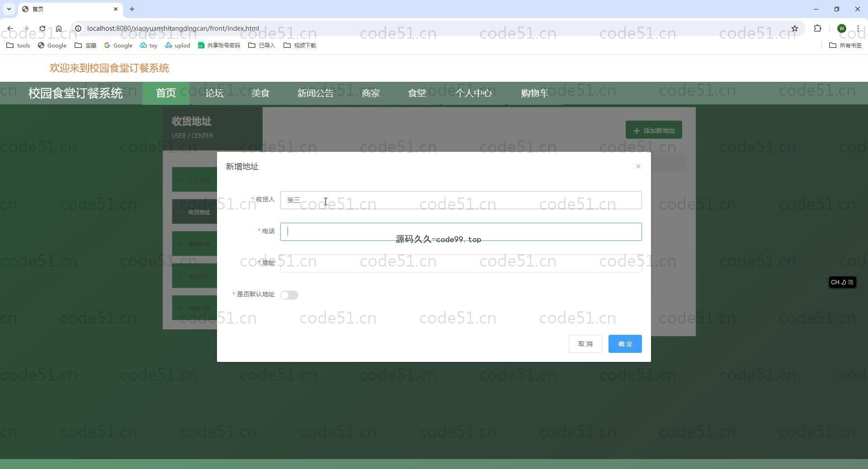The height and width of the screenshot is (469, 868).
Task: Go to the 食堂 nav item
Action: pos(417,93)
